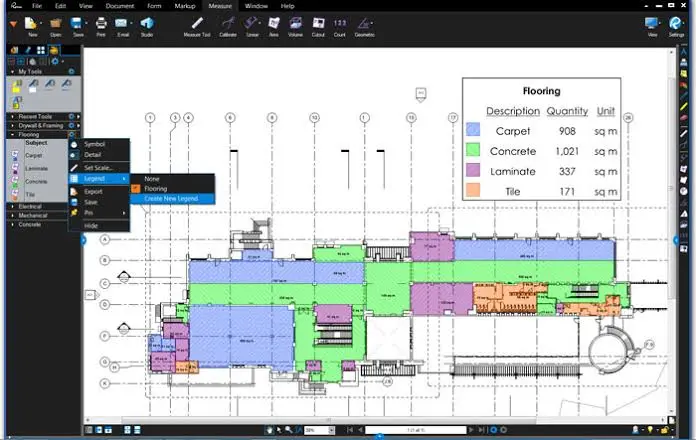Select the Tile flooring tool
696x440 pixels.
coord(16,194)
